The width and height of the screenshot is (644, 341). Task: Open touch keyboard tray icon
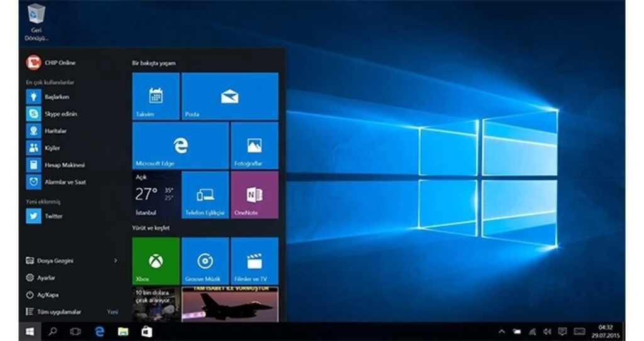point(579,332)
